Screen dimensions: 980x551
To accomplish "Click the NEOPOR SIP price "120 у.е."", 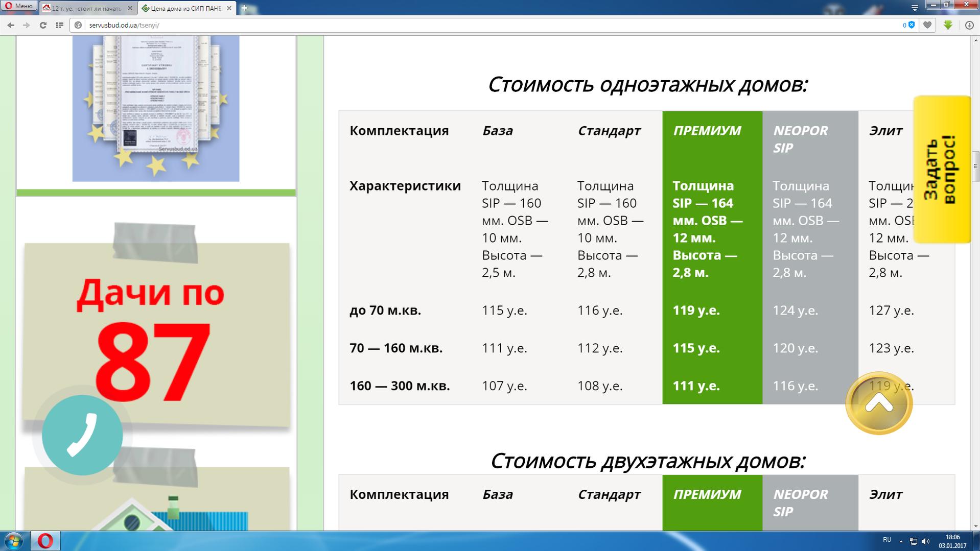I will 795,348.
